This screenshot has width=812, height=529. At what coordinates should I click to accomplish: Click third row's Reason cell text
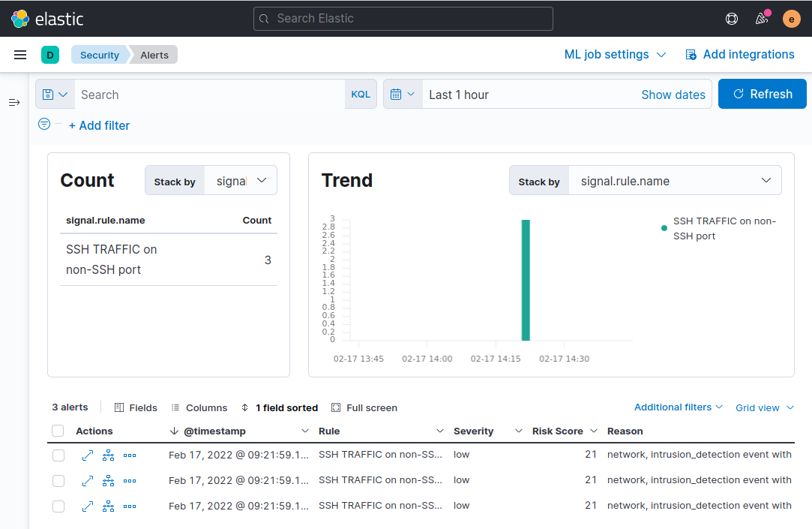(699, 505)
